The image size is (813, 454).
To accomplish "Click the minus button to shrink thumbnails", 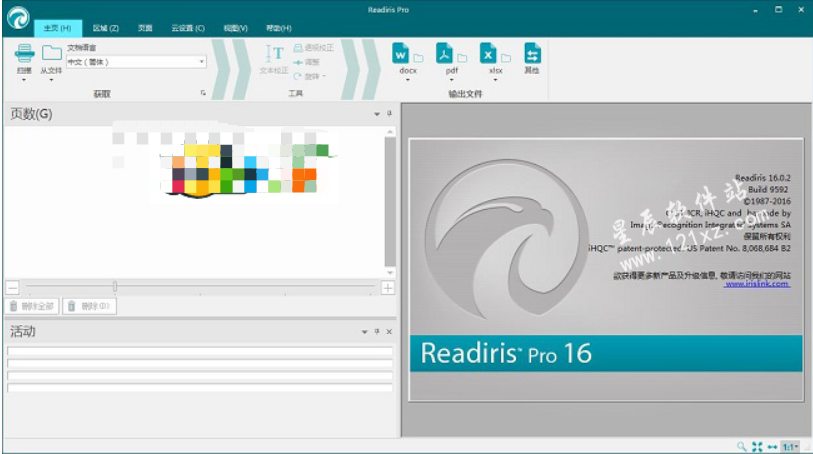I will click(x=13, y=287).
